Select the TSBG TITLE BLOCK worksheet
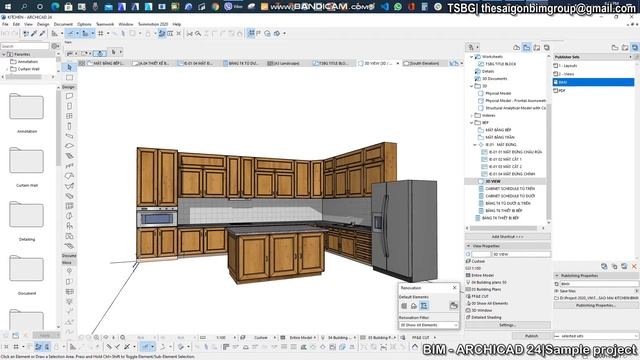This screenshot has height=360, width=640. 500,64
